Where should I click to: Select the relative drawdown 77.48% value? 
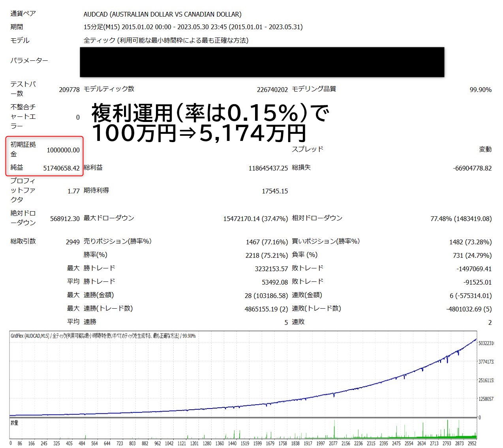click(461, 219)
